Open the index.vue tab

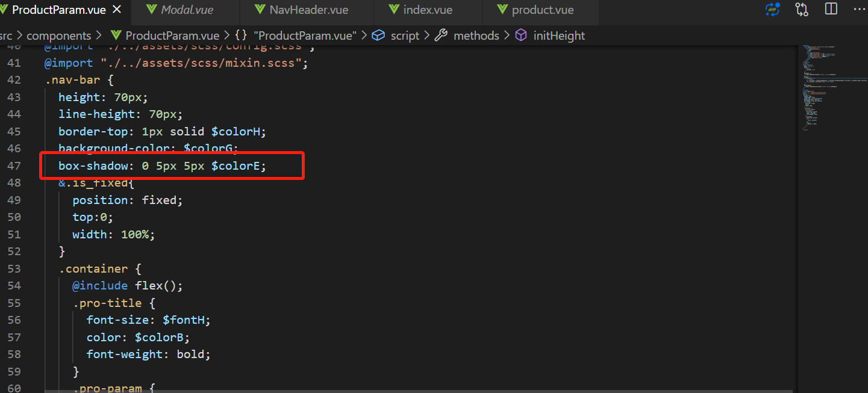428,10
